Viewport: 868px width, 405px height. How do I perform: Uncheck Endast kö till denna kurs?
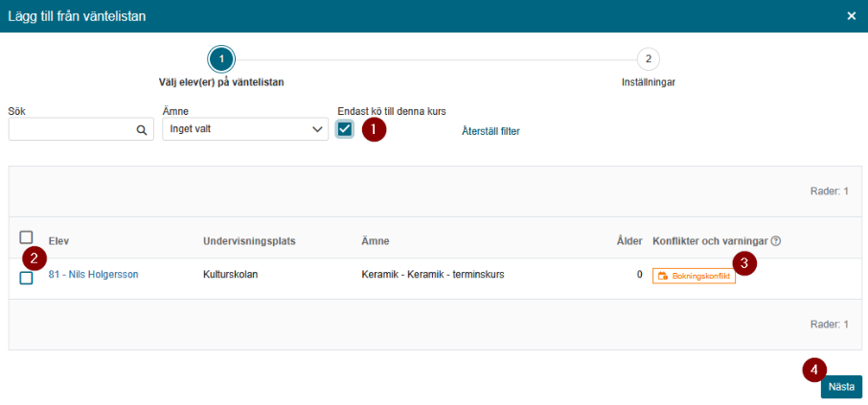[345, 129]
